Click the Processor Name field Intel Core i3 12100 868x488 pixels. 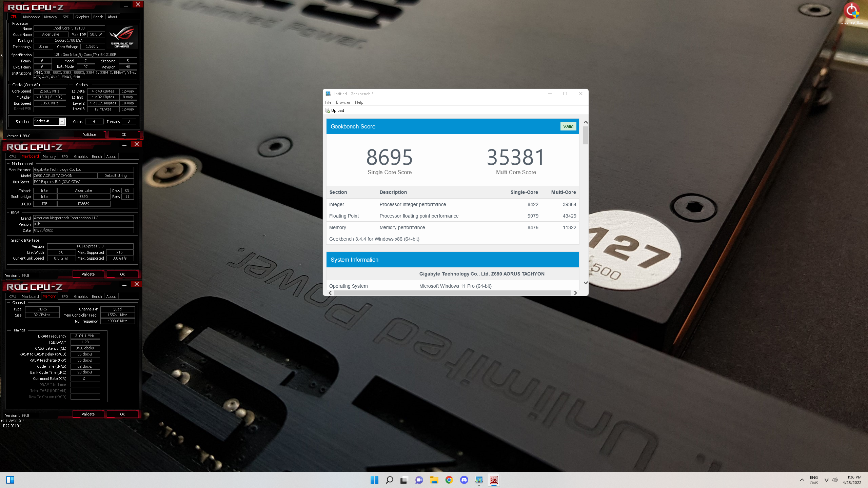[x=69, y=28]
